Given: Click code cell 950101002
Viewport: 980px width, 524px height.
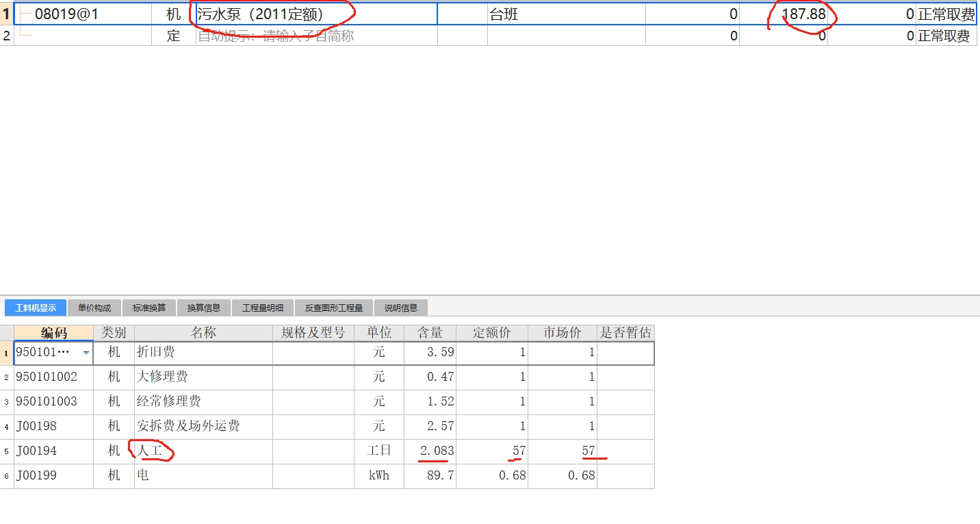Looking at the screenshot, I should click(53, 377).
